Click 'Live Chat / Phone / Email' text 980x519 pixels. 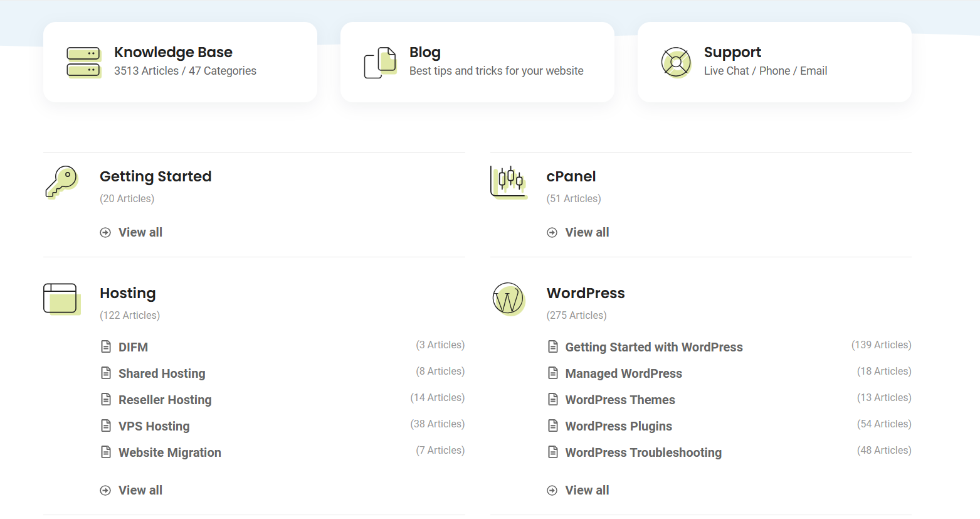tap(766, 71)
